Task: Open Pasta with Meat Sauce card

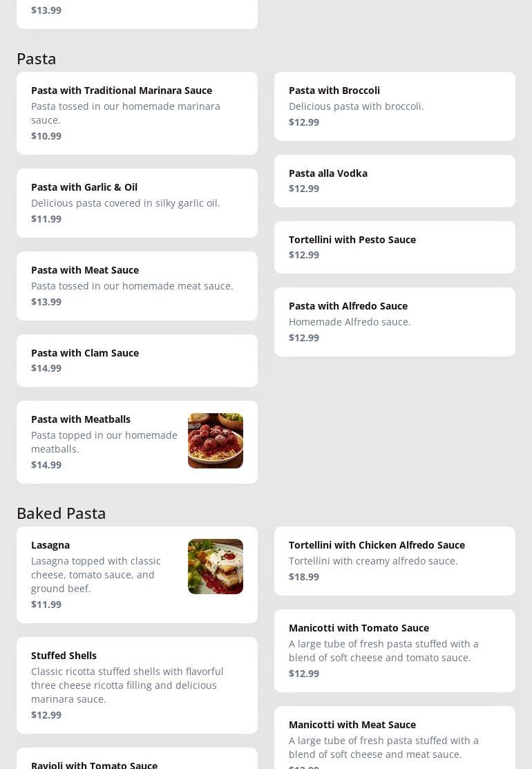Action: click(x=137, y=286)
